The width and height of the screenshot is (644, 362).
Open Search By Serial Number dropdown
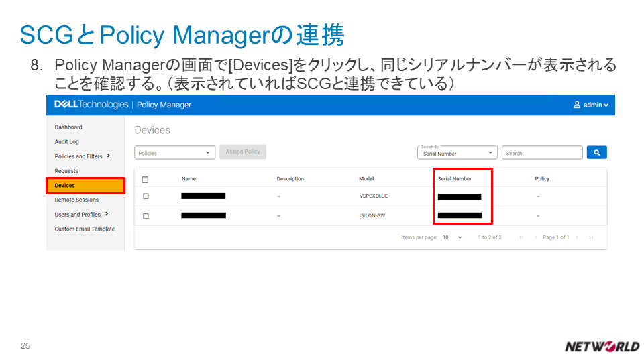457,153
